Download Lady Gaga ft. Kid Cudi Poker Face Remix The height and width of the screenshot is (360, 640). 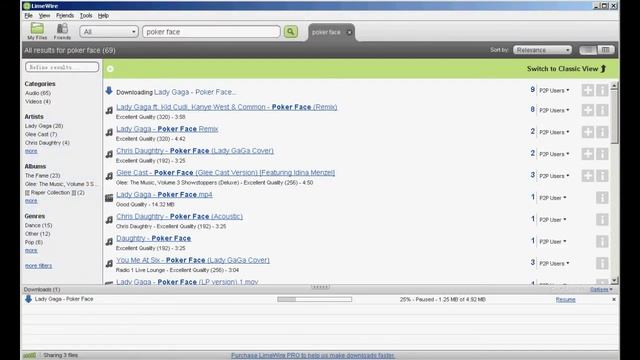point(227,107)
